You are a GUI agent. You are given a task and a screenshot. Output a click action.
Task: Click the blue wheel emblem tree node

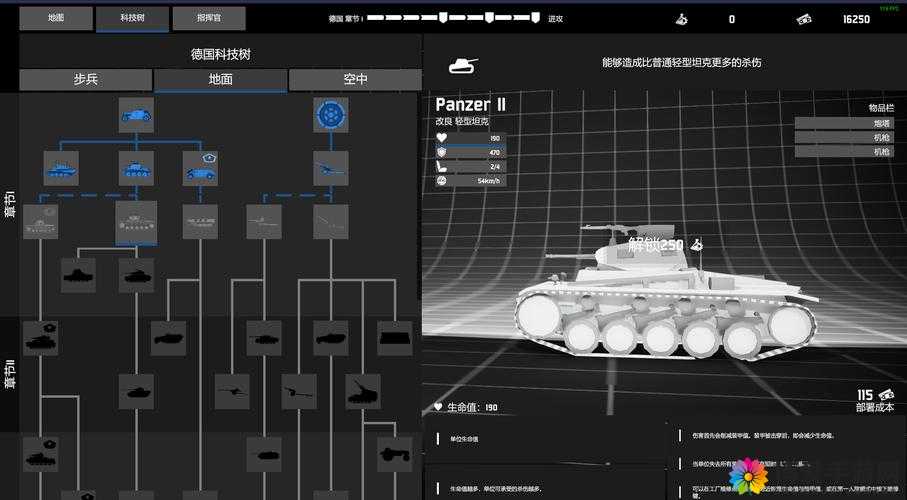click(x=331, y=115)
